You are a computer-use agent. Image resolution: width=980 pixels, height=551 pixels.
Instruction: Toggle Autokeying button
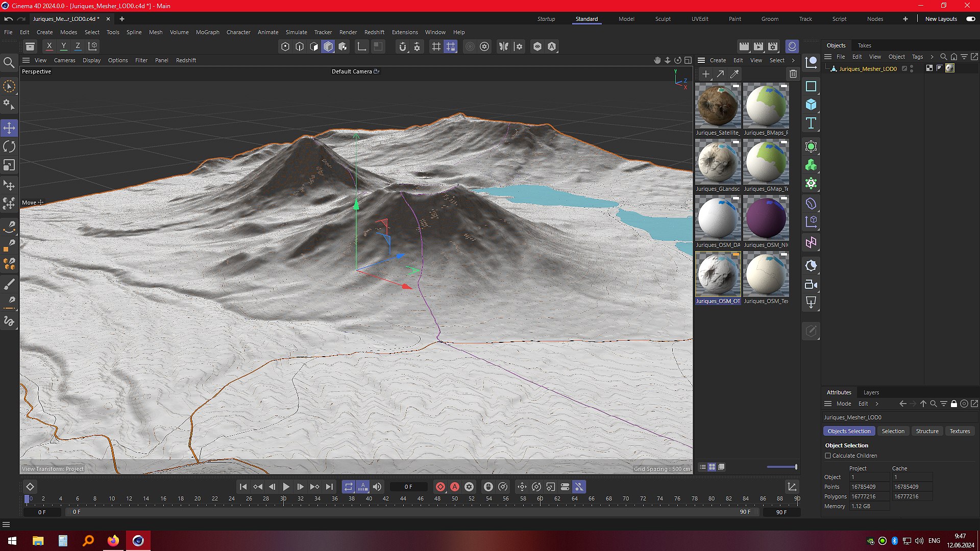coord(455,487)
